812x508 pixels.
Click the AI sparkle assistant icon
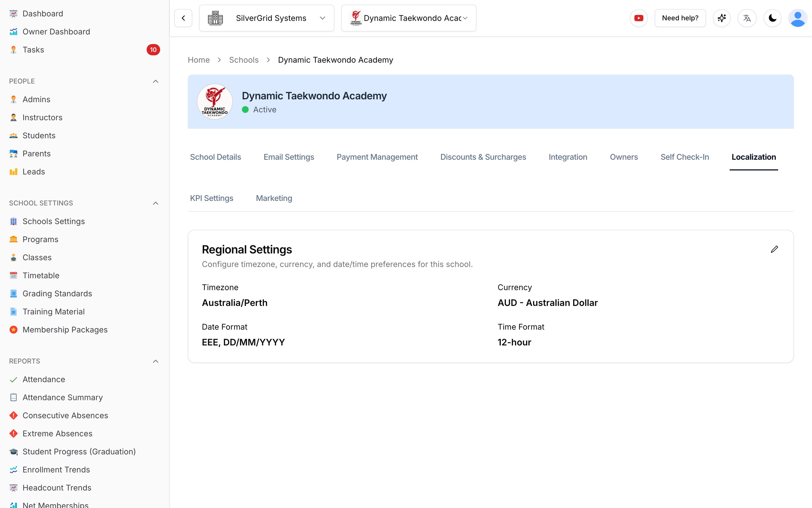point(722,18)
